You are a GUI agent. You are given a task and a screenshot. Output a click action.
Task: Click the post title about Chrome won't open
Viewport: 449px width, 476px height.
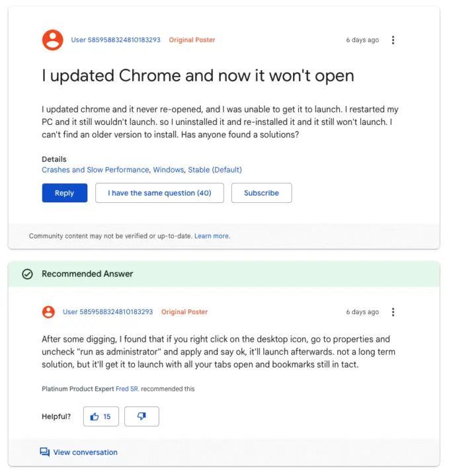point(198,75)
